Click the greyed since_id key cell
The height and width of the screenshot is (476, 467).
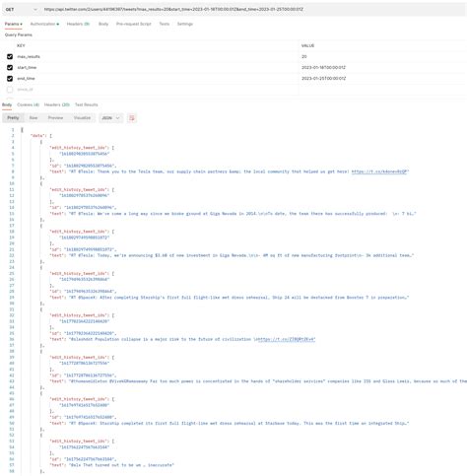157,90
